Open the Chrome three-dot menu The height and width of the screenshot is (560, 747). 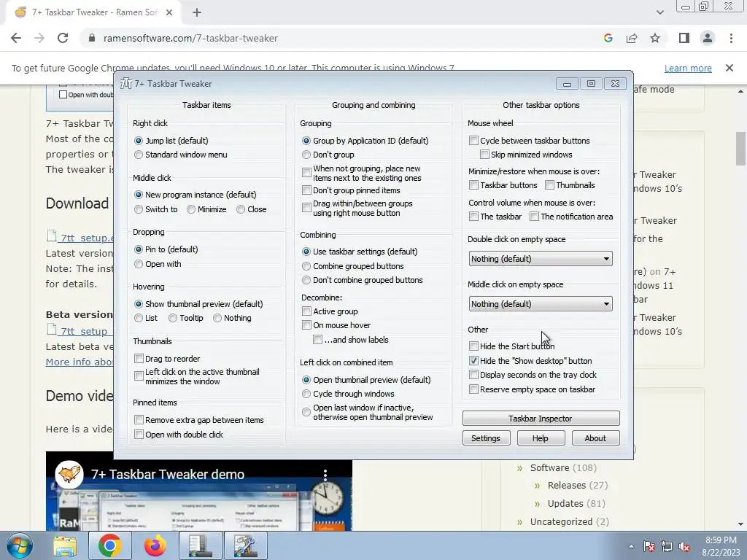[x=731, y=38]
